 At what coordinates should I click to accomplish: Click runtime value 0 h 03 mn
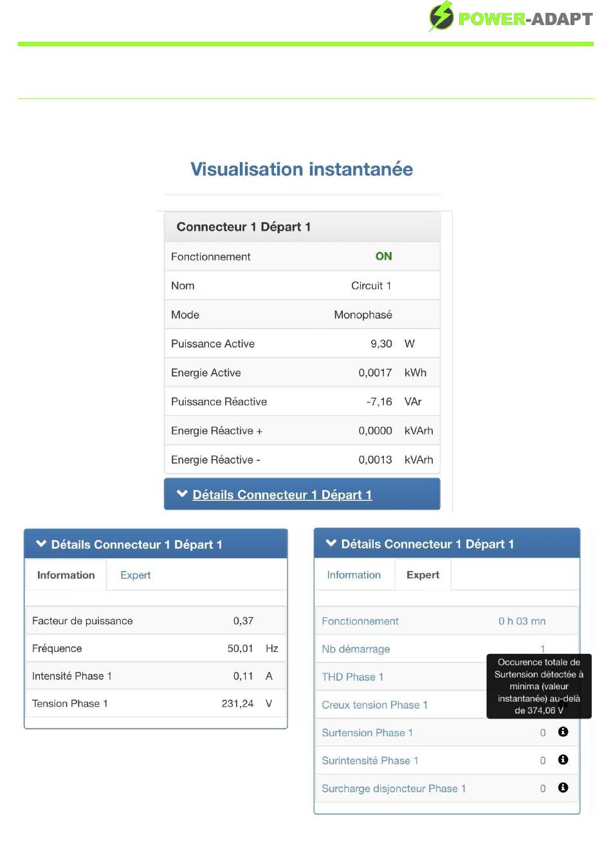[522, 621]
